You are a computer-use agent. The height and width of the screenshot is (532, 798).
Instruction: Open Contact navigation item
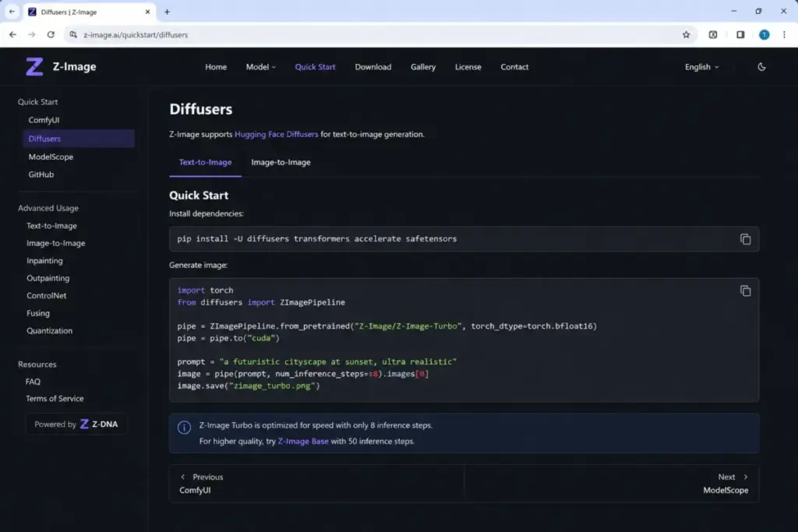514,67
